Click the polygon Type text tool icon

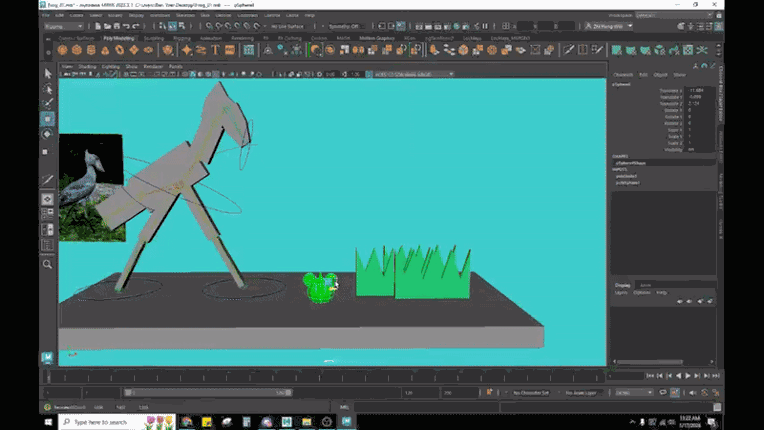[x=215, y=49]
